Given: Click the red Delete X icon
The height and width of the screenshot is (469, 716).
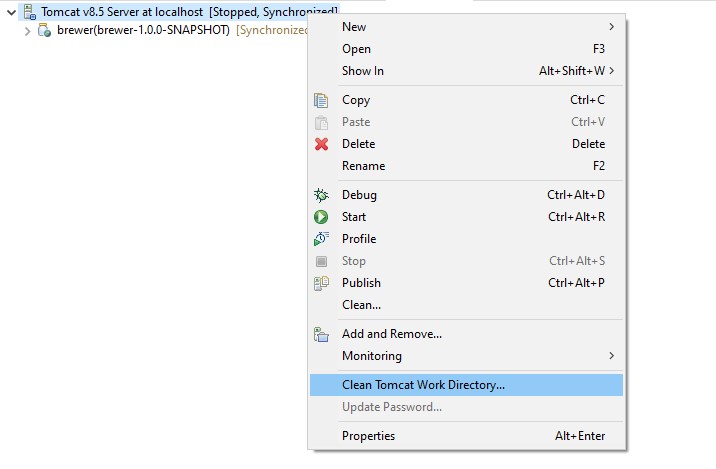Looking at the screenshot, I should [x=321, y=144].
